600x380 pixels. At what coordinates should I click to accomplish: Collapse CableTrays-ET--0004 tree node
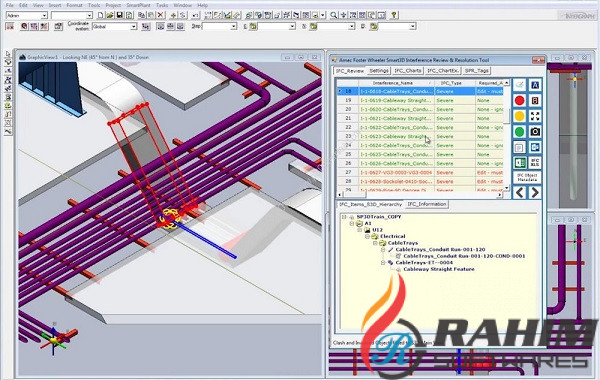click(x=383, y=263)
